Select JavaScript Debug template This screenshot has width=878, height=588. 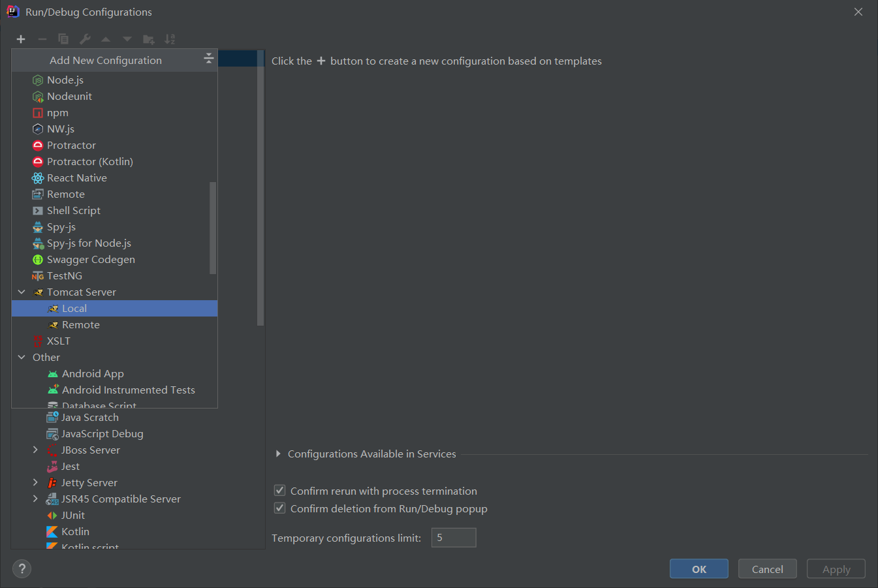coord(102,433)
